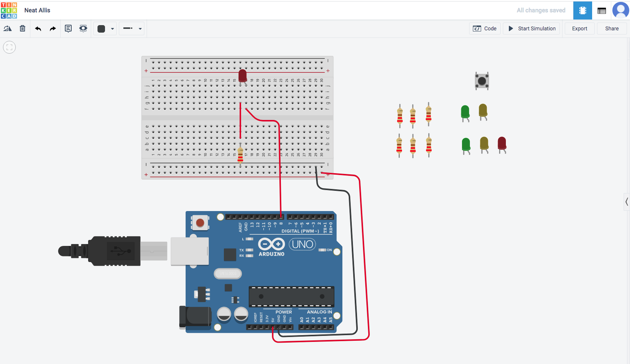This screenshot has width=630, height=364.
Task: Select the third top-row loose resistor
Action: [x=429, y=114]
